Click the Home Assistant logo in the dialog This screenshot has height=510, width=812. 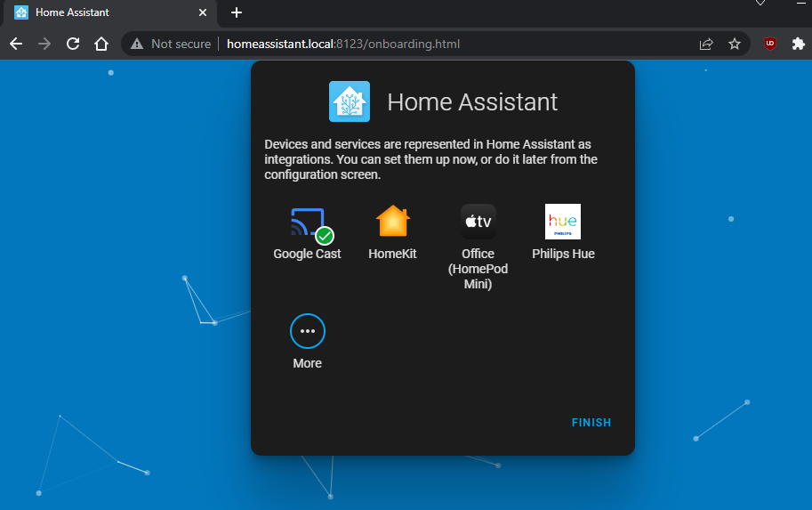[350, 101]
